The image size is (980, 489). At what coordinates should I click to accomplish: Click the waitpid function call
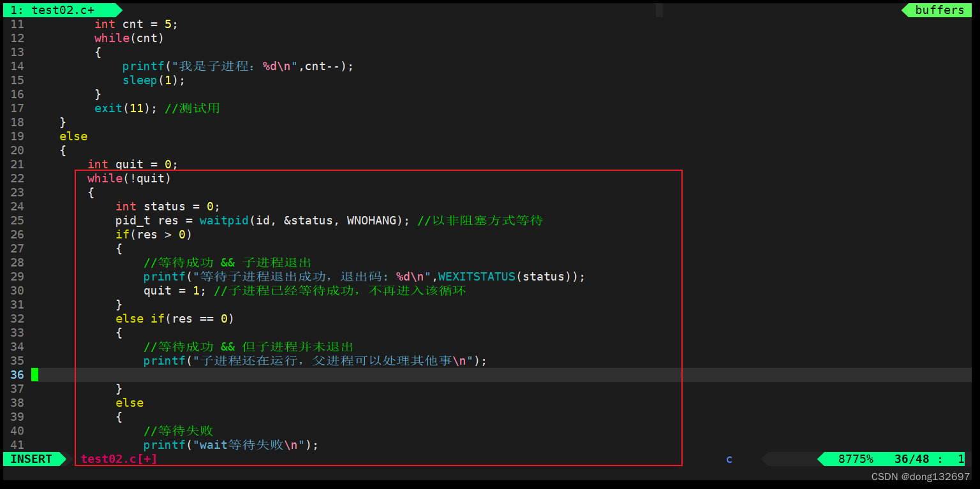click(224, 221)
